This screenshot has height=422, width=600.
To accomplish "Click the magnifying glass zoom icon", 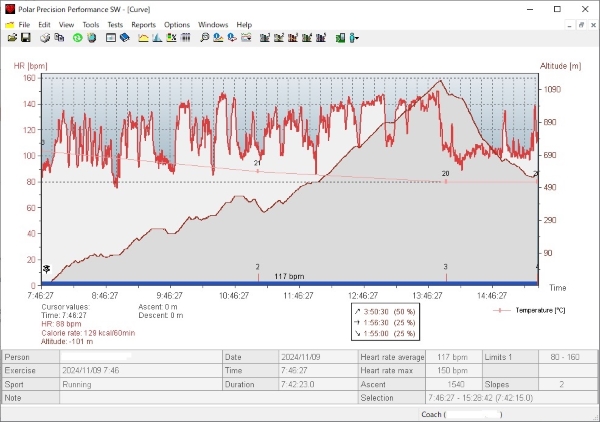I will (204, 37).
